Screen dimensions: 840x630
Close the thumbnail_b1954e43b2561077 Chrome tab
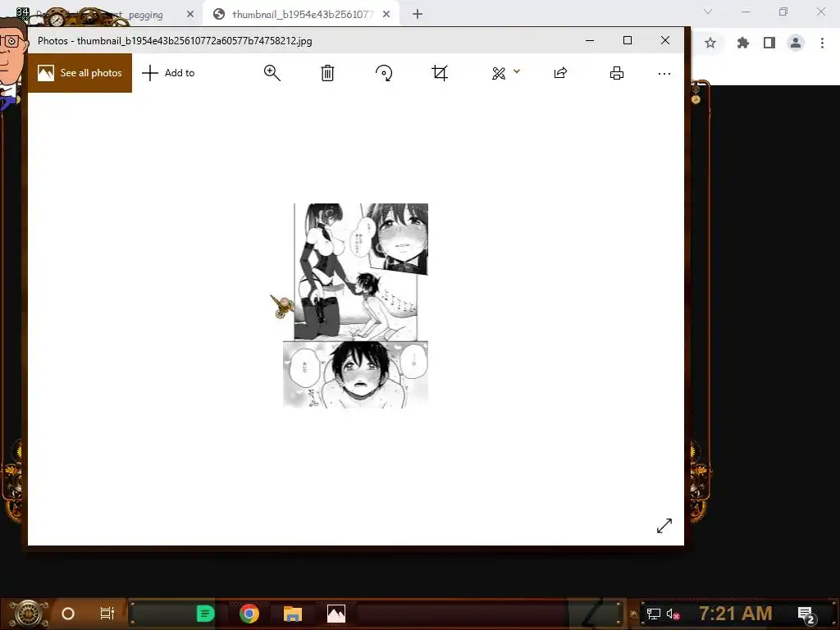(386, 15)
